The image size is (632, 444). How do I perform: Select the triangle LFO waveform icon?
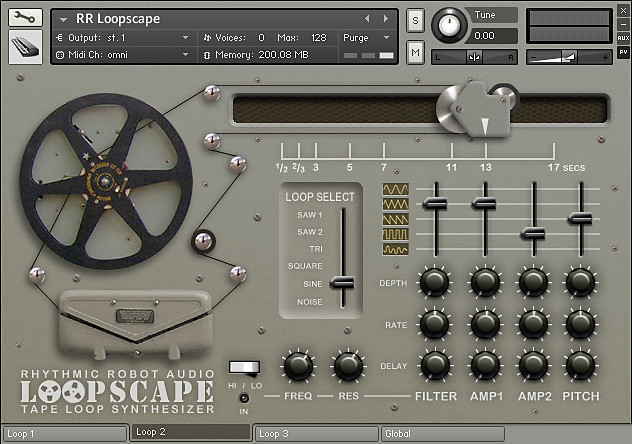[x=395, y=204]
